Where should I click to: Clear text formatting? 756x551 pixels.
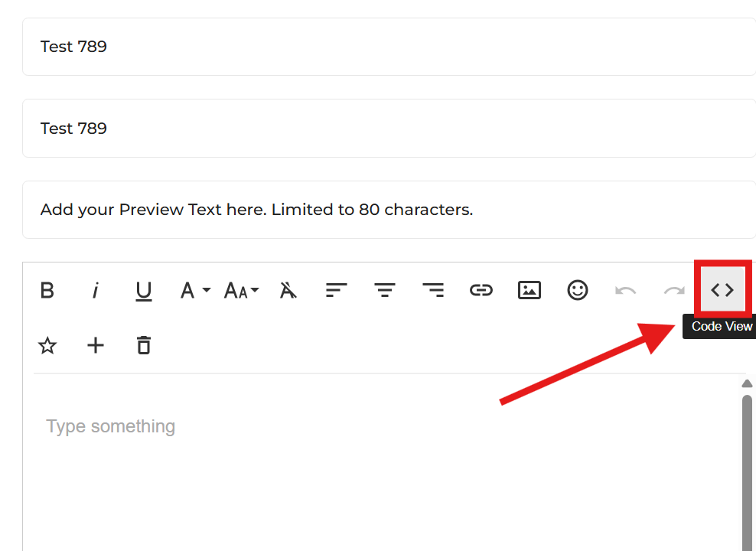[288, 290]
